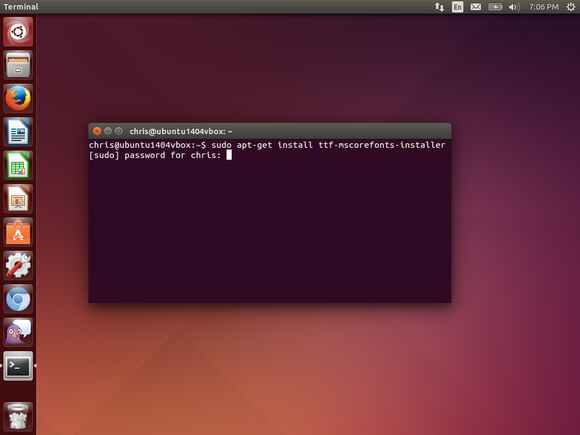Open the Trash in the launcher

point(18,417)
